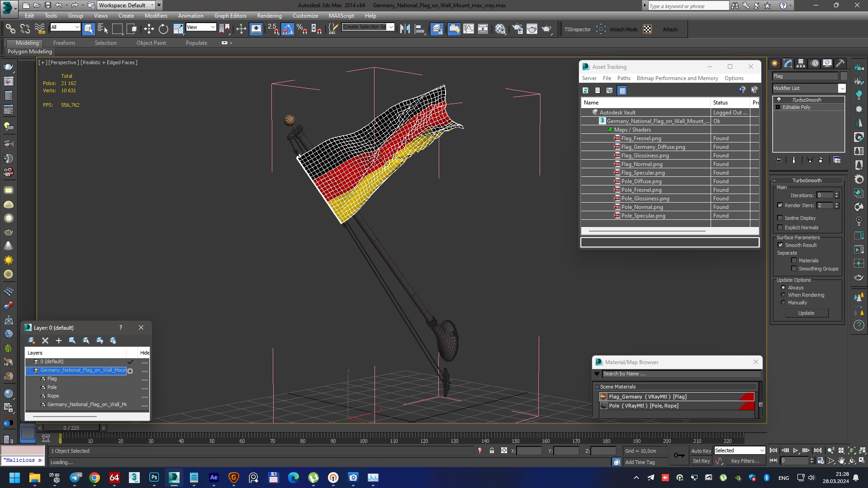The image size is (868, 488).
Task: Open the Modifiers menu
Action: click(x=156, y=16)
